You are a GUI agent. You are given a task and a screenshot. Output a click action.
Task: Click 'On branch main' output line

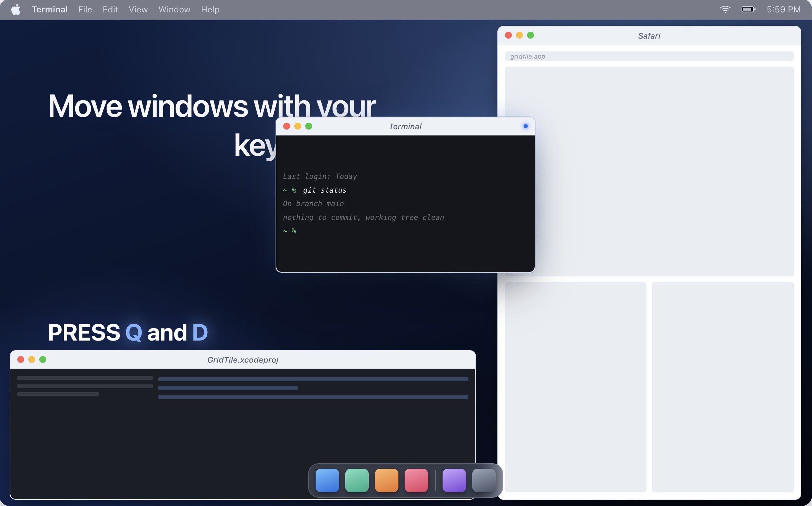point(313,204)
